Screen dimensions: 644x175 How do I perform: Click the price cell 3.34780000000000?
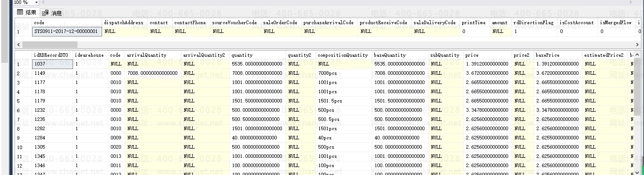point(487,110)
